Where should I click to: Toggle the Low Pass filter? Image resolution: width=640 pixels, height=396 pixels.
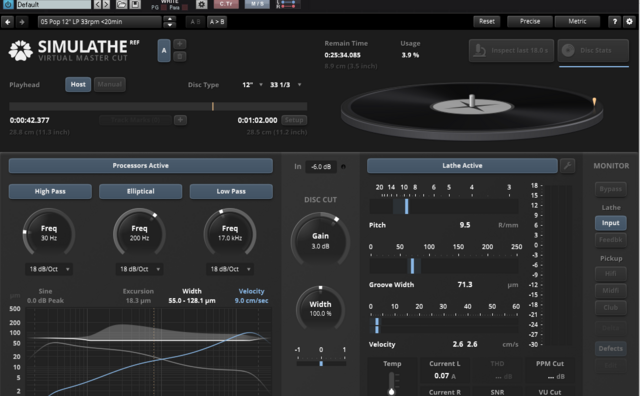point(231,191)
